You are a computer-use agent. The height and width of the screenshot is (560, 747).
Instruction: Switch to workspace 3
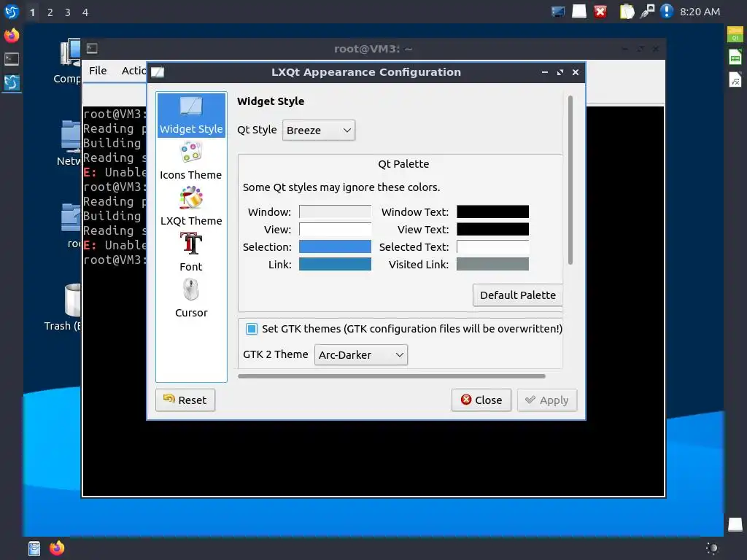pos(68,12)
